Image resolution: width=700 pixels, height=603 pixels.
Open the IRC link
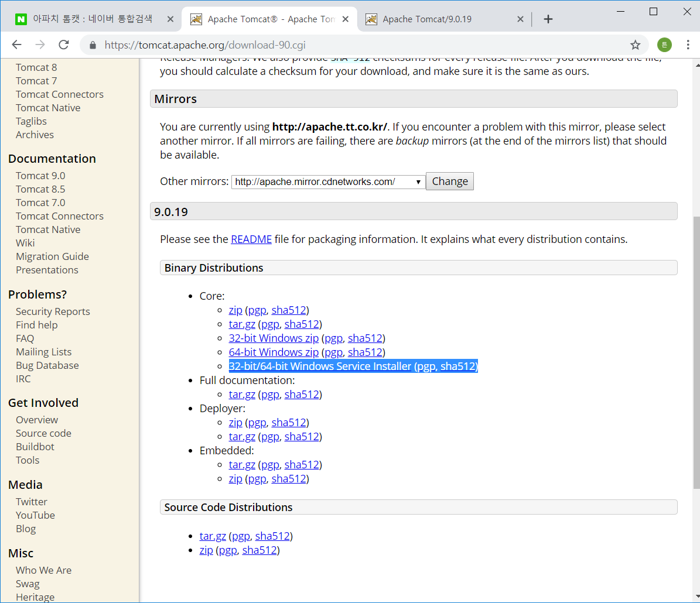[x=23, y=379]
